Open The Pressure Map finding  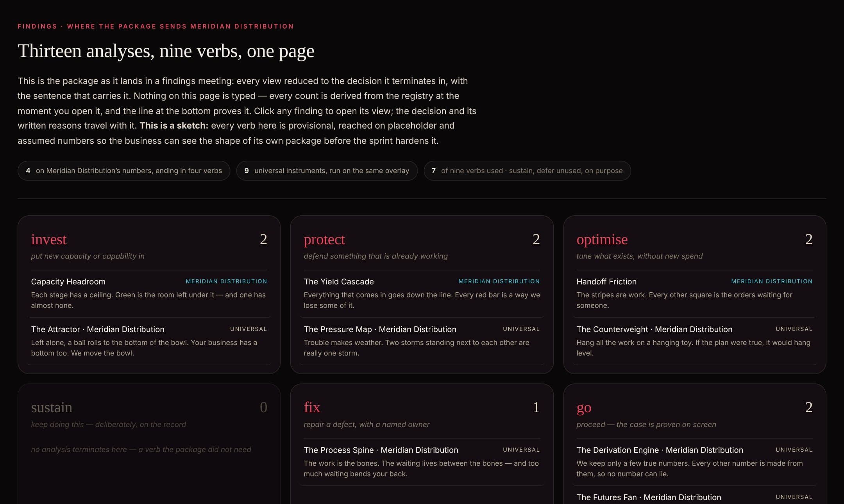click(422, 341)
